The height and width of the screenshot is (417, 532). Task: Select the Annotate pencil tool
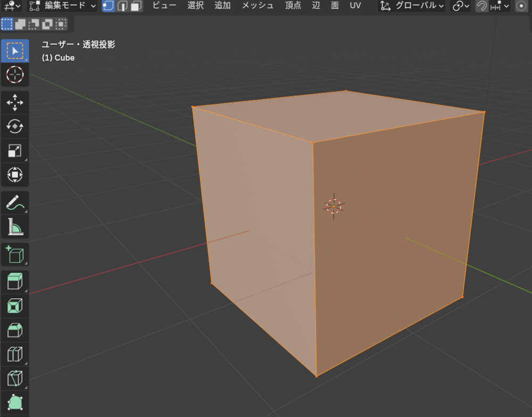(x=14, y=202)
